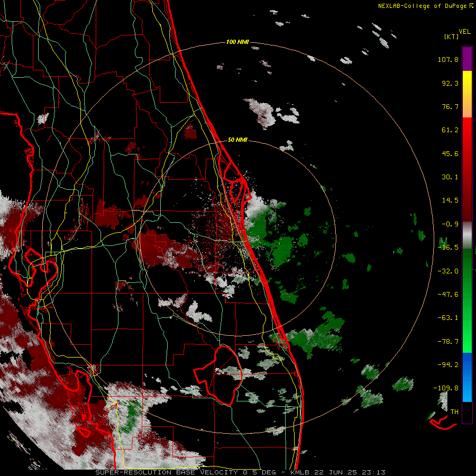Click the 50 NMI range ring label

(x=237, y=140)
